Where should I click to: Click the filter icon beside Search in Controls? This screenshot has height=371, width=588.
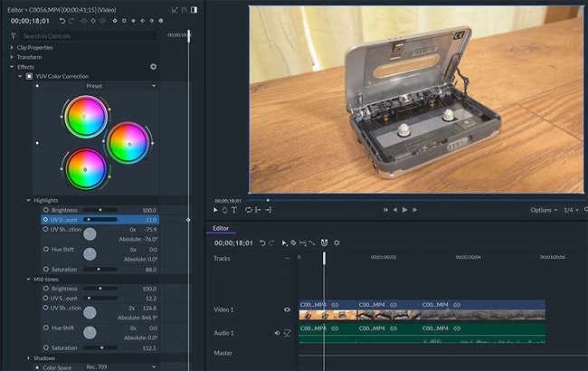pos(14,36)
